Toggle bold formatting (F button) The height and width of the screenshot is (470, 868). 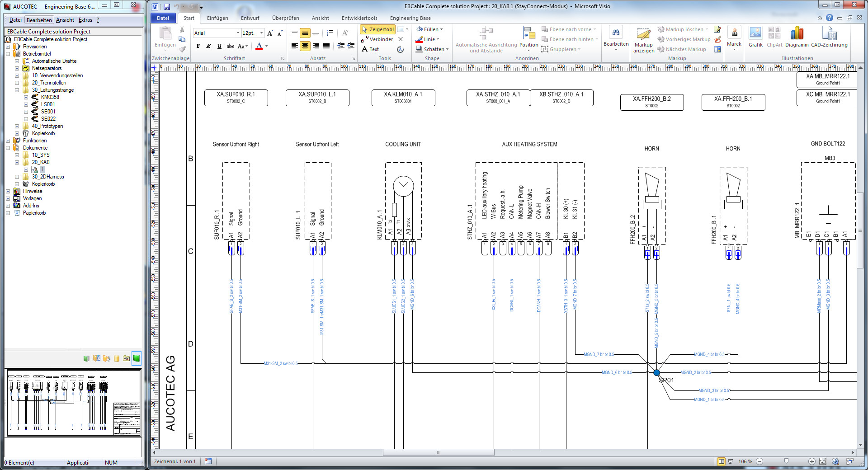198,46
